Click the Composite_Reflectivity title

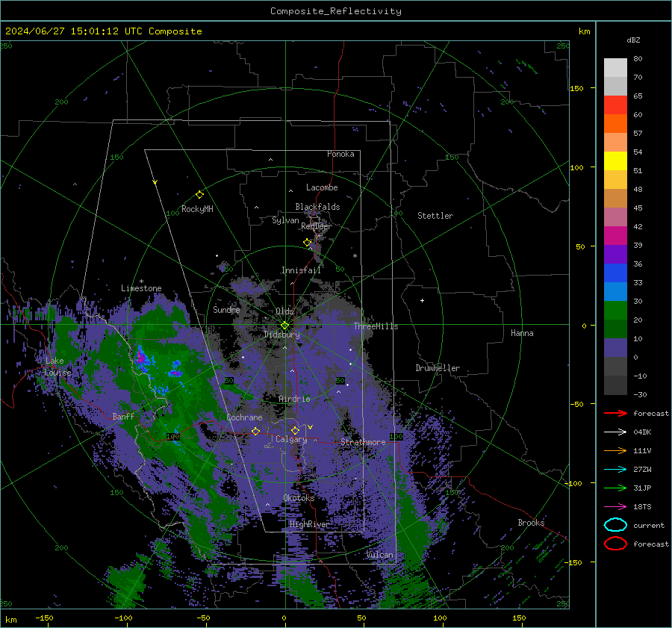336,11
